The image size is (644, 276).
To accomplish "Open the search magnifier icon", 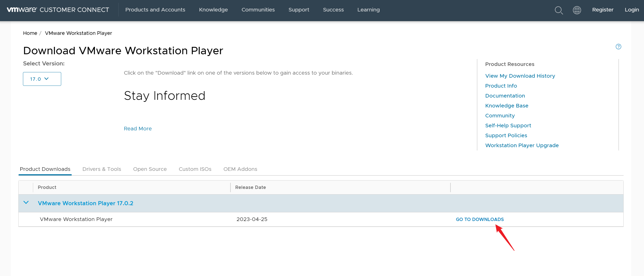I will click(x=559, y=10).
